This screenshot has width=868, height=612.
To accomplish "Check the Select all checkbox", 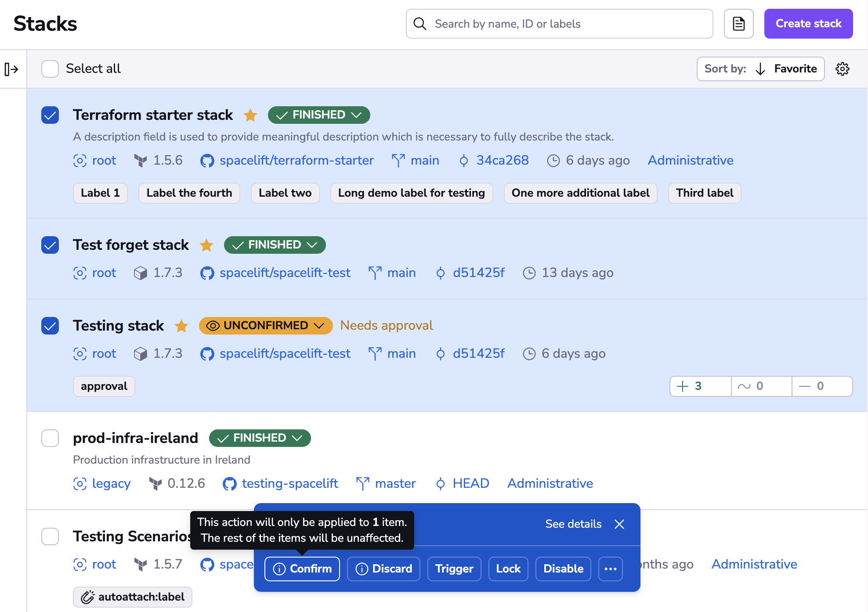I will [50, 69].
